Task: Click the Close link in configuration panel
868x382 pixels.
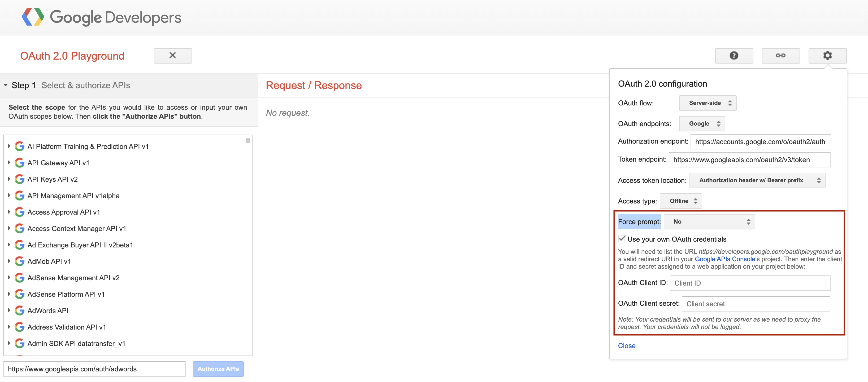Action: (x=626, y=346)
